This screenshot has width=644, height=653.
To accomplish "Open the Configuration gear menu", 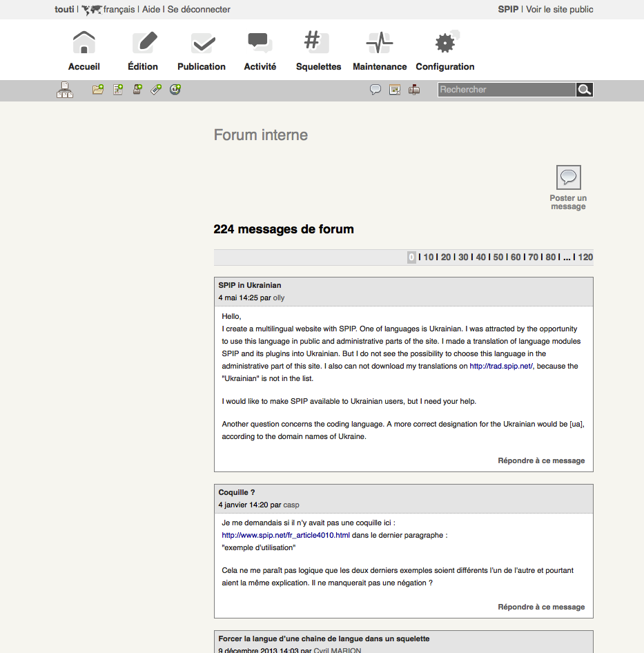I will (445, 52).
